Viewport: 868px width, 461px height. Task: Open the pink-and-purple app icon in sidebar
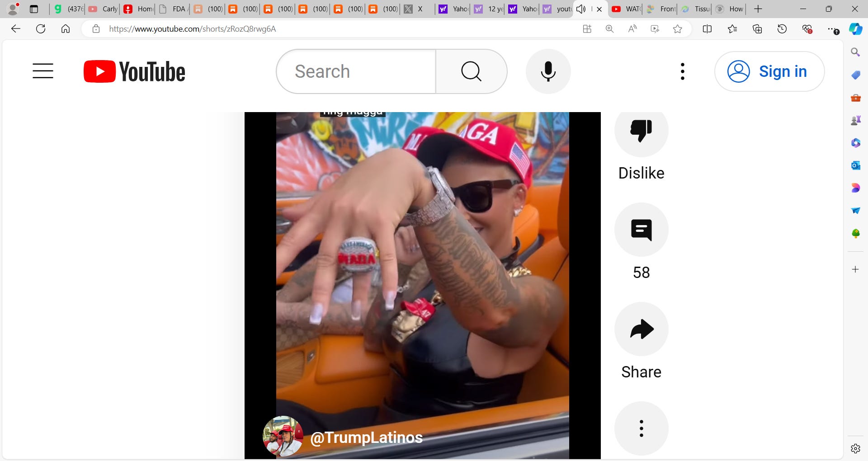pos(855,188)
